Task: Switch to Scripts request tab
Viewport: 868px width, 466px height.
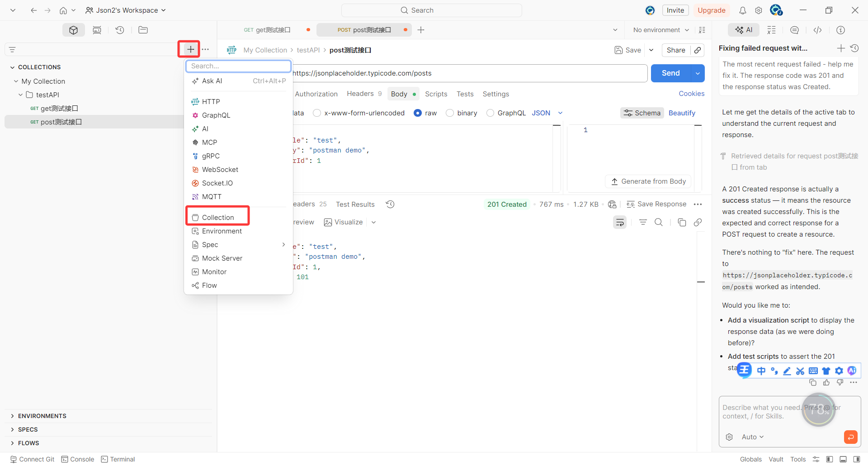Action: 436,94
